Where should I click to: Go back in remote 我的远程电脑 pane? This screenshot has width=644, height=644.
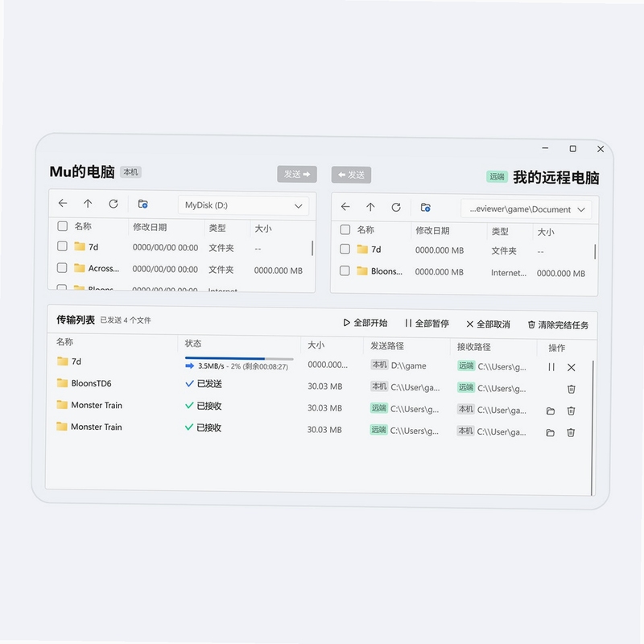click(x=345, y=207)
